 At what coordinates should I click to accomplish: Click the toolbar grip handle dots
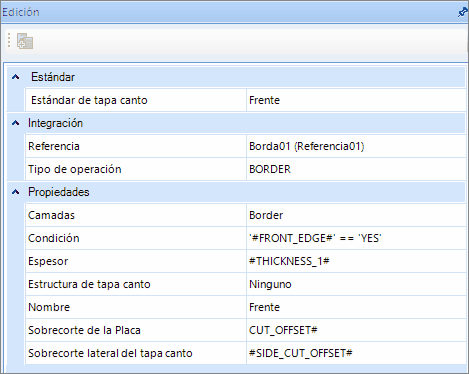click(x=9, y=40)
